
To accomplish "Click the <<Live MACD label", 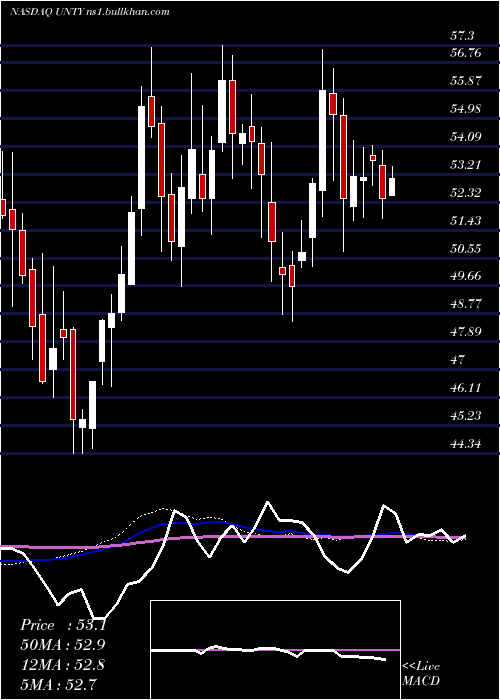I will (x=421, y=674).
